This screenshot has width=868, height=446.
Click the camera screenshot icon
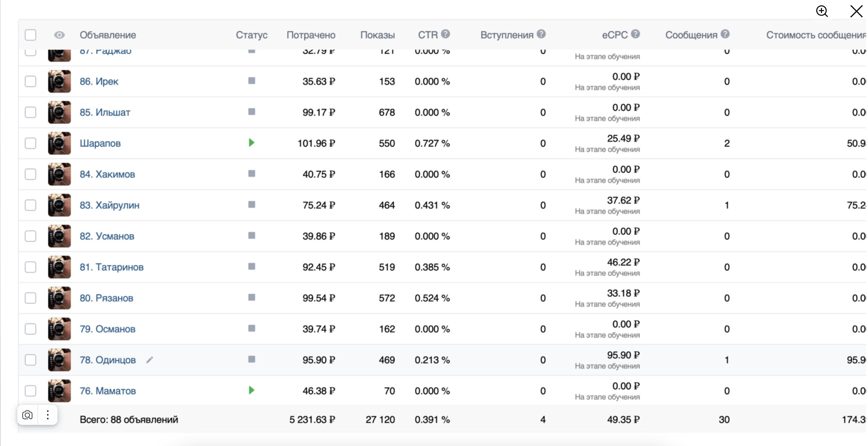27,415
